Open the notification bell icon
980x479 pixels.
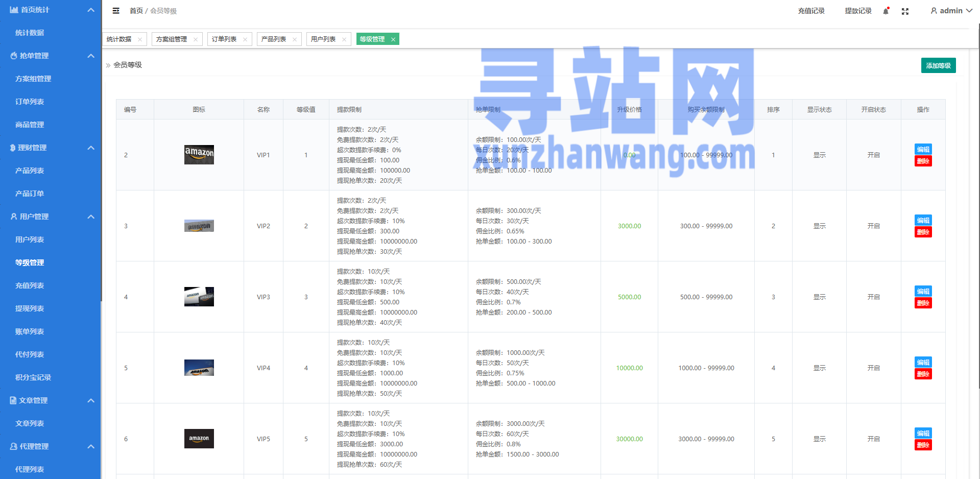click(x=886, y=11)
